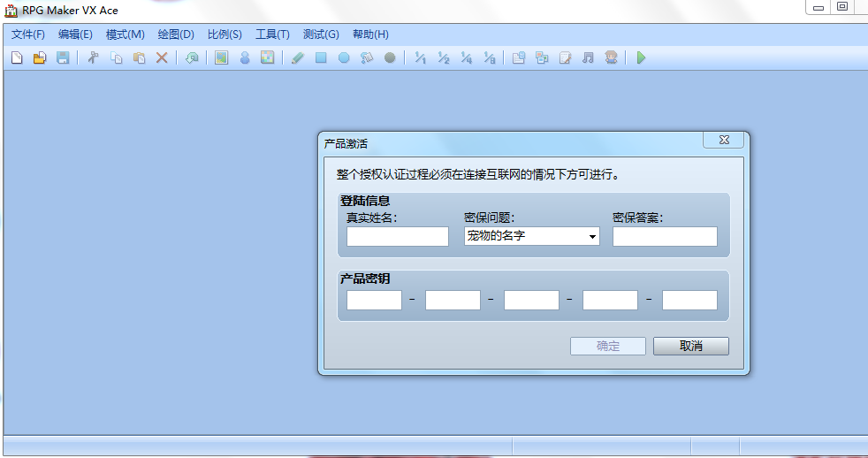Click the Save Project floppy disk icon
This screenshot has height=458, width=868.
[x=63, y=57]
